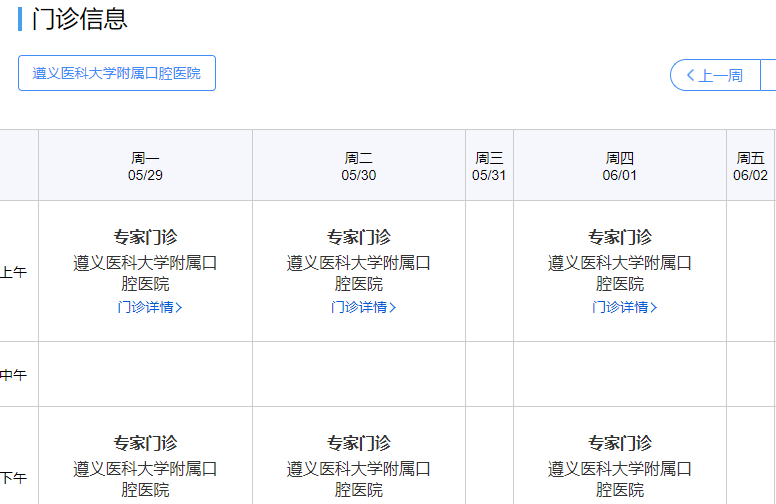The width and height of the screenshot is (776, 504).
Task: Click the 门诊信息 section heading
Action: pyautogui.click(x=80, y=19)
